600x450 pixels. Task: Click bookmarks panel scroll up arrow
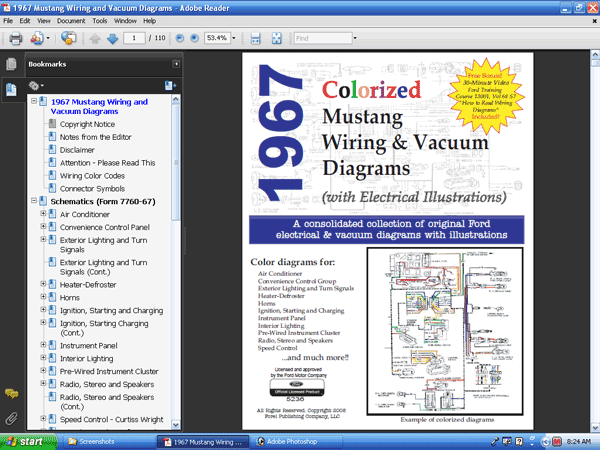pos(176,99)
